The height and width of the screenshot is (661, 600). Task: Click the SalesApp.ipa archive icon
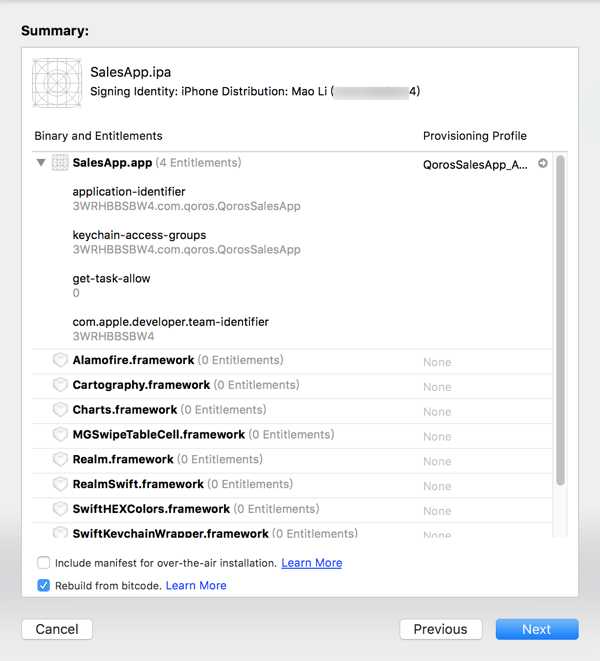(x=57, y=82)
